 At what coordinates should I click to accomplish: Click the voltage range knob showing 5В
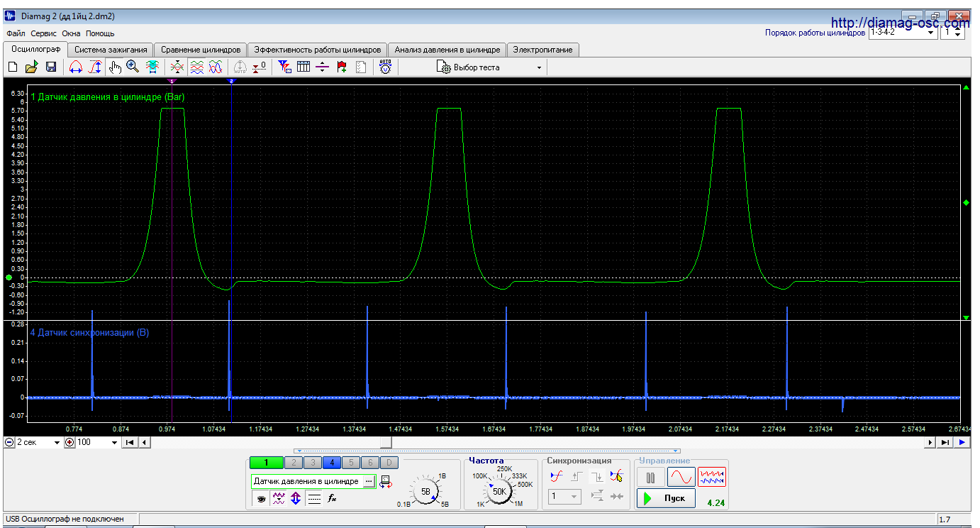click(x=425, y=491)
